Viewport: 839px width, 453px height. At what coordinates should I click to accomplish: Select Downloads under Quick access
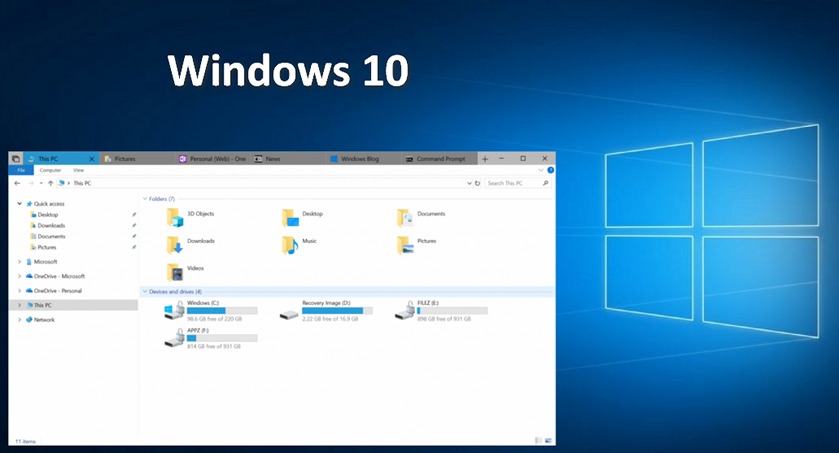point(51,225)
